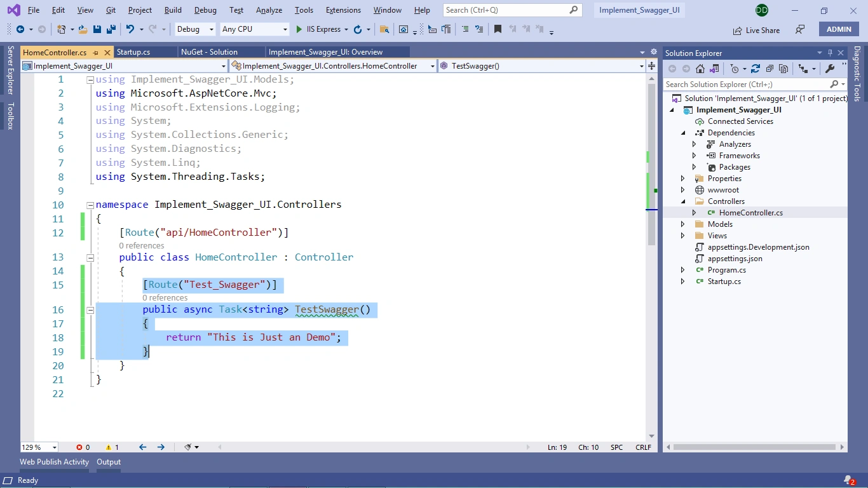Toggle the bookmark icon in the toolbar
868x488 pixels.
coord(498,29)
